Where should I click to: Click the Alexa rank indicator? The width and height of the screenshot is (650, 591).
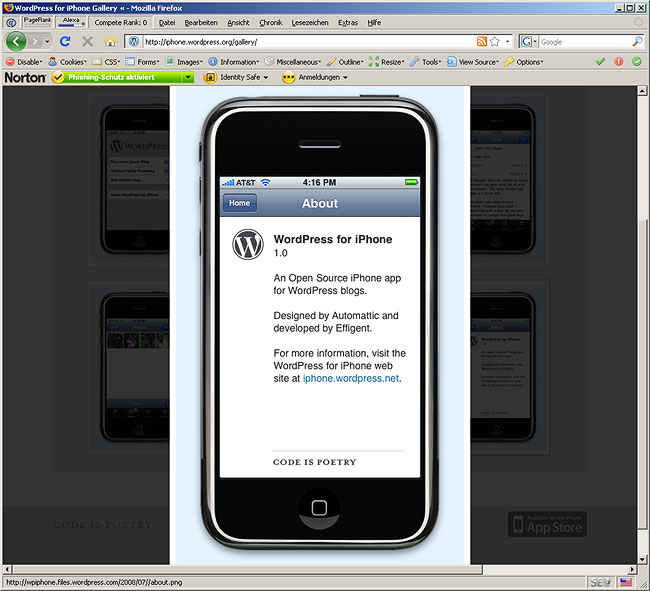point(71,22)
